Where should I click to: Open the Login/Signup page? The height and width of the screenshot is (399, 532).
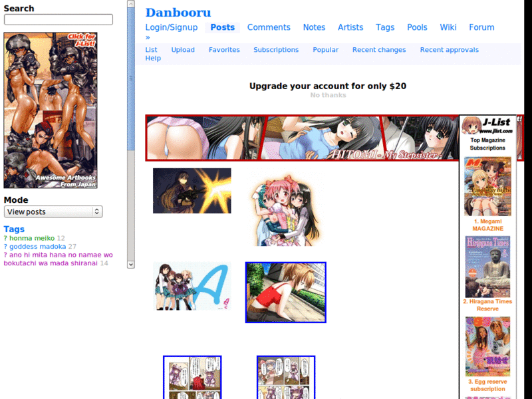(x=172, y=27)
